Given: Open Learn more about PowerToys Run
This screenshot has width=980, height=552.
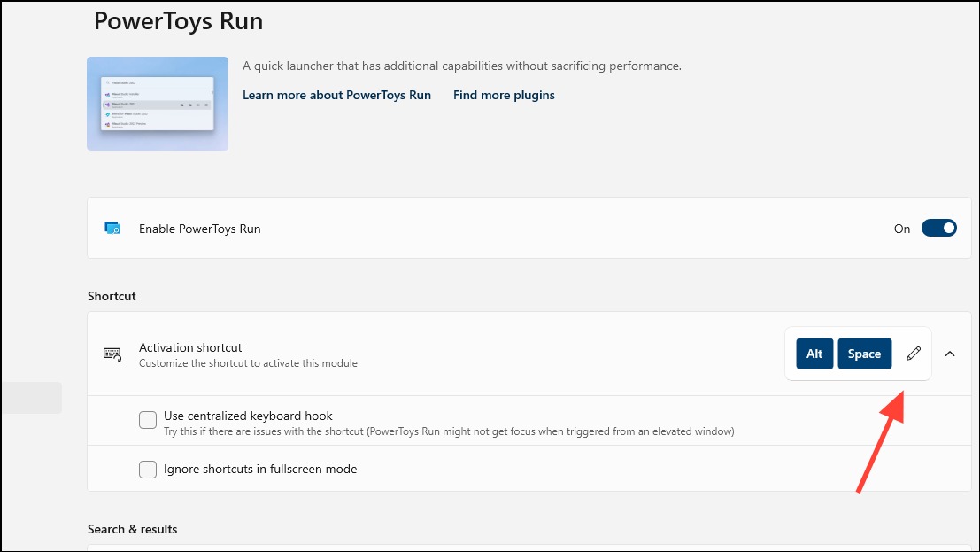Looking at the screenshot, I should coord(337,95).
